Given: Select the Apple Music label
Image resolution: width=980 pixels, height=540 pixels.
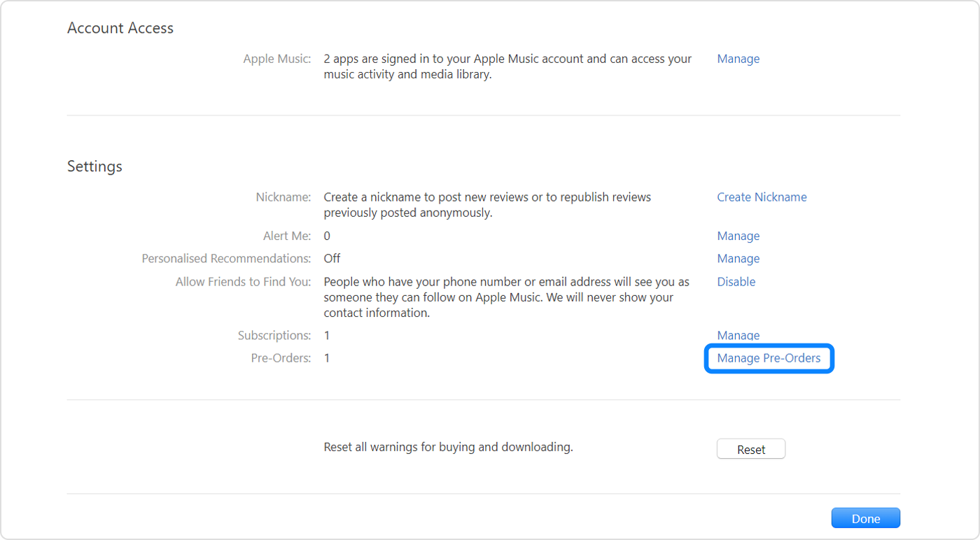Looking at the screenshot, I should click(x=276, y=59).
